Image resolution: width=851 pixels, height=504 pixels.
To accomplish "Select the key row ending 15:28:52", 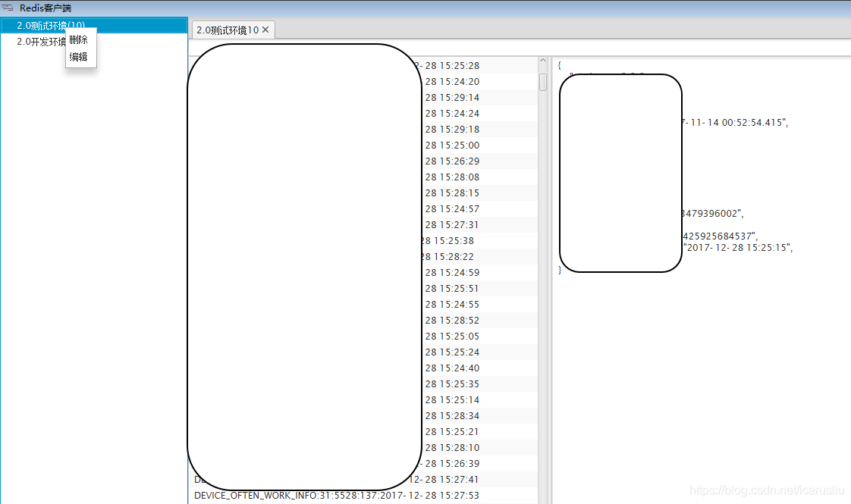I will coord(363,320).
